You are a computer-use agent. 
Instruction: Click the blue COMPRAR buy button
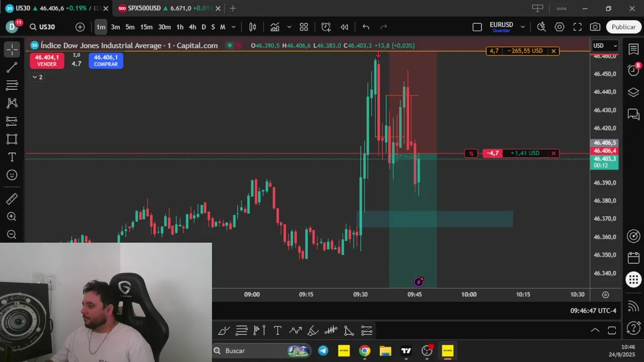tap(106, 60)
